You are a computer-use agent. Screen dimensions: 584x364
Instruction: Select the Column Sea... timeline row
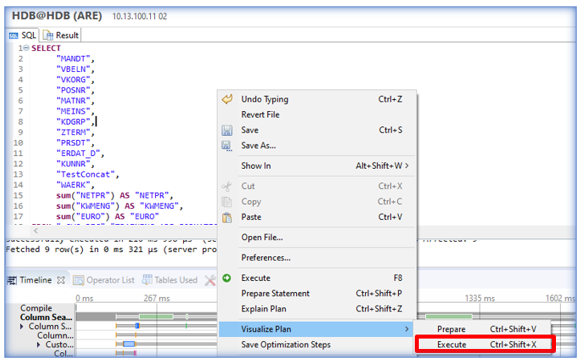click(46, 317)
